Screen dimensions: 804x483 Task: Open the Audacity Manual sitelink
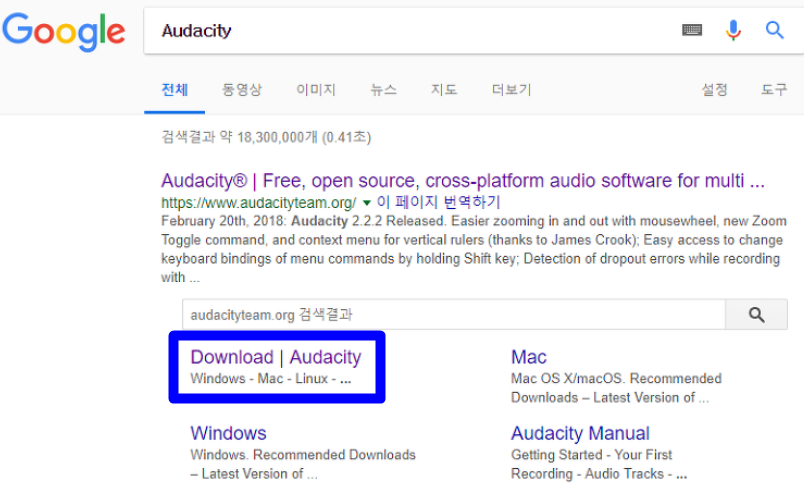(580, 433)
